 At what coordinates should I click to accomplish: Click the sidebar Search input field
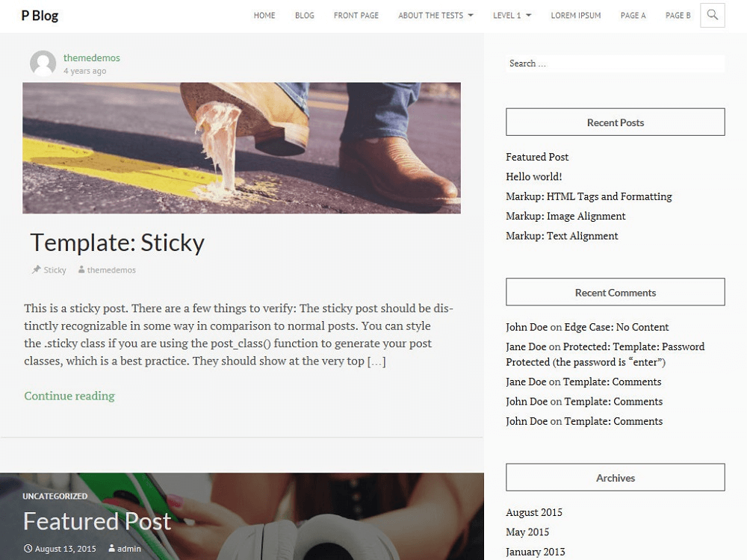pyautogui.click(x=615, y=63)
